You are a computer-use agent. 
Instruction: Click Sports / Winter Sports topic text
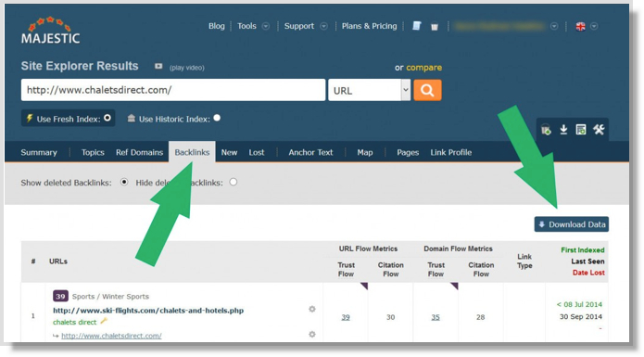click(110, 297)
